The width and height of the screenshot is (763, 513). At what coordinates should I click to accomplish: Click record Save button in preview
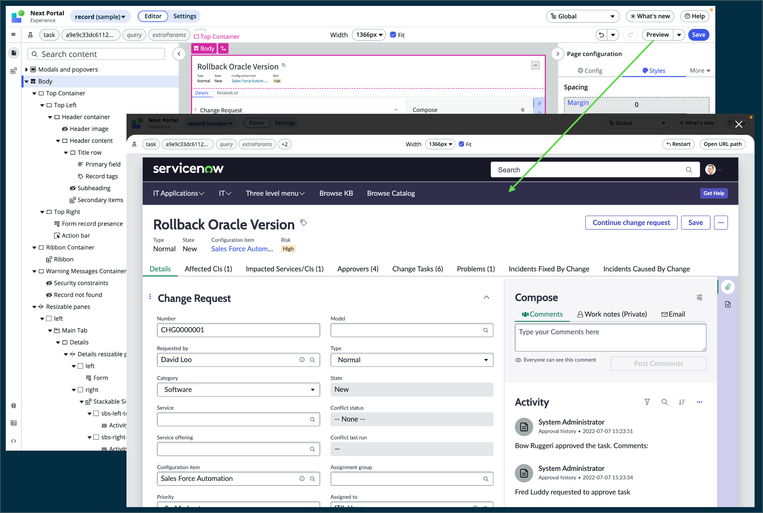(x=695, y=222)
